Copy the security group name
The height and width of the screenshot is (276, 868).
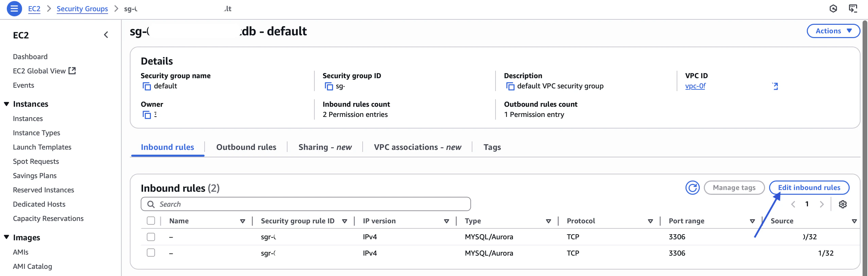[x=146, y=86]
